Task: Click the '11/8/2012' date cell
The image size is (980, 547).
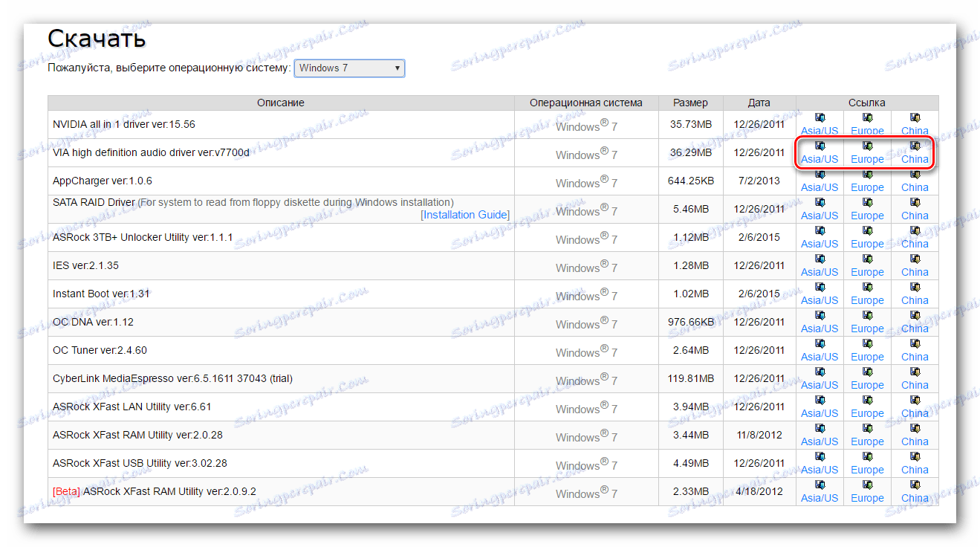Action: click(759, 435)
